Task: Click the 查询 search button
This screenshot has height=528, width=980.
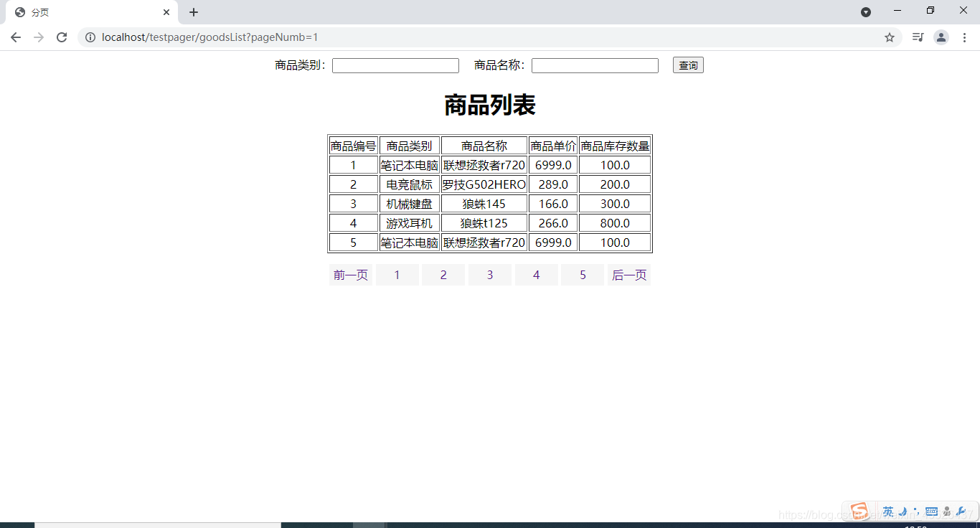Action: pyautogui.click(x=687, y=65)
